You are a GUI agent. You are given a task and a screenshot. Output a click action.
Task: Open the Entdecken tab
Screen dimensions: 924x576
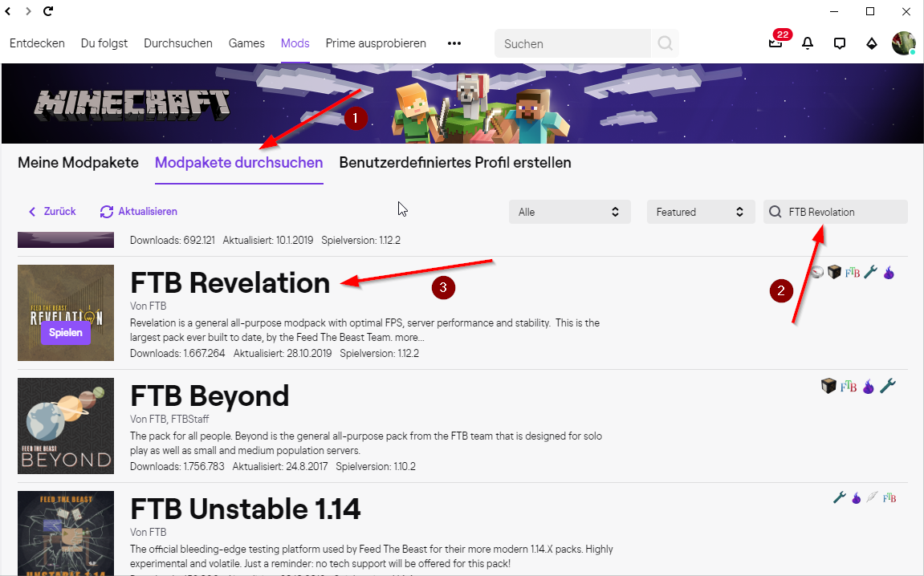(x=37, y=43)
